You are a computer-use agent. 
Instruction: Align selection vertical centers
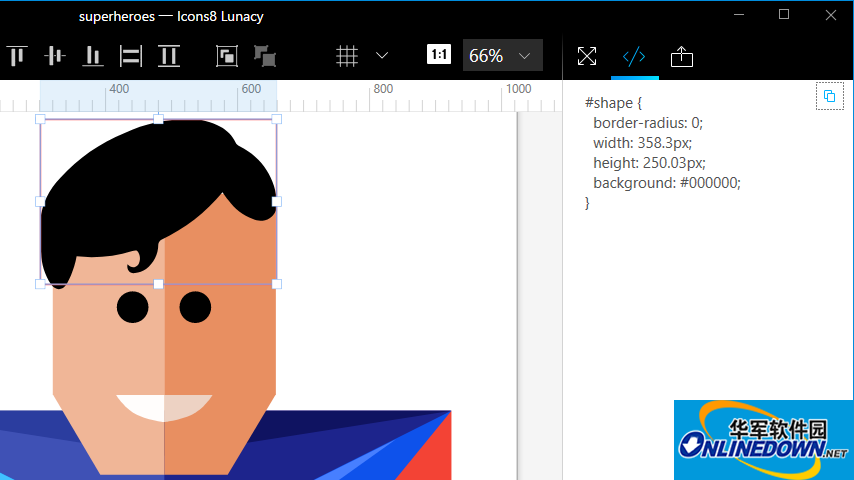click(55, 56)
